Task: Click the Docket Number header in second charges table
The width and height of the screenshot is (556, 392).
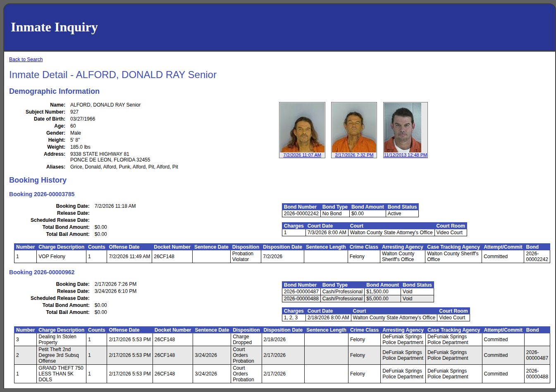Action: 173,330
